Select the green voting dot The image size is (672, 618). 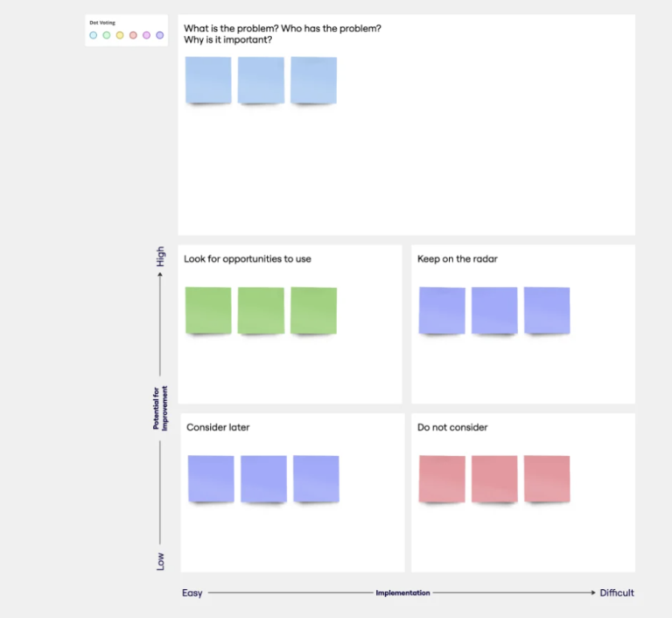tap(107, 35)
